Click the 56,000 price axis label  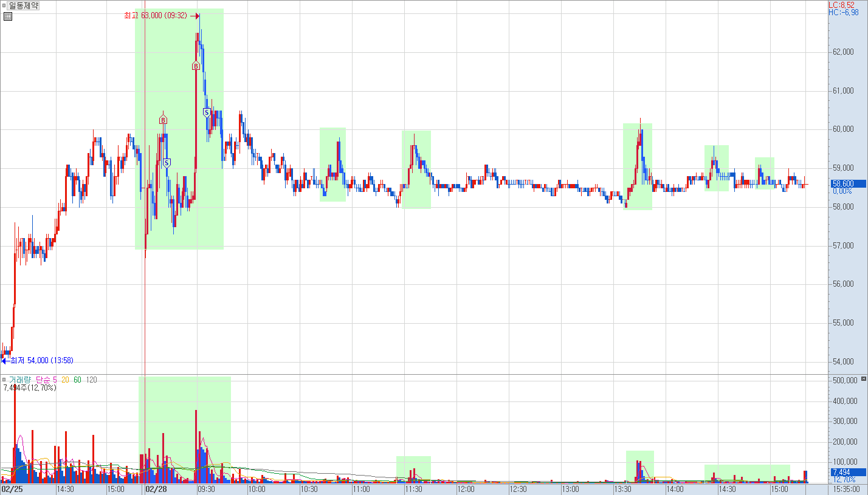(x=844, y=284)
